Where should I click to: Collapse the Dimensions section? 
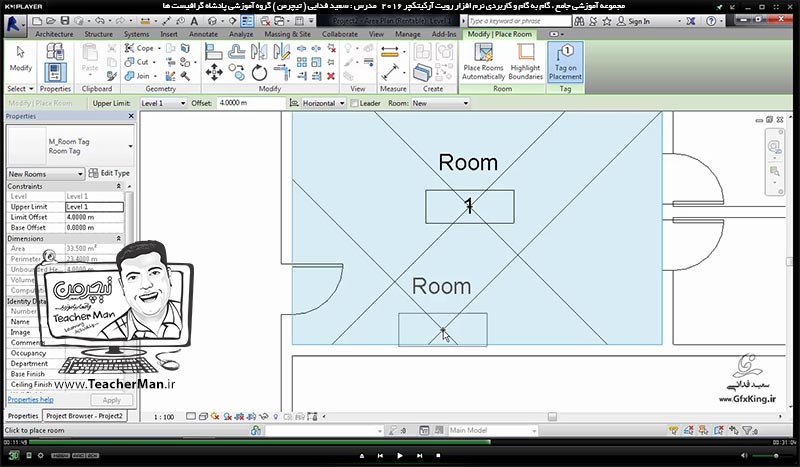pyautogui.click(x=119, y=238)
